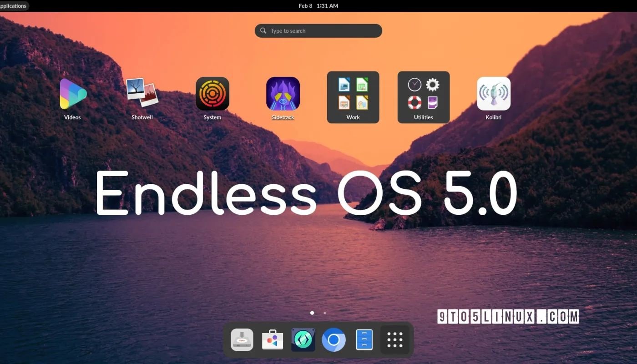The height and width of the screenshot is (364, 637).
Task: Open the OS installer from the dock
Action: (242, 339)
